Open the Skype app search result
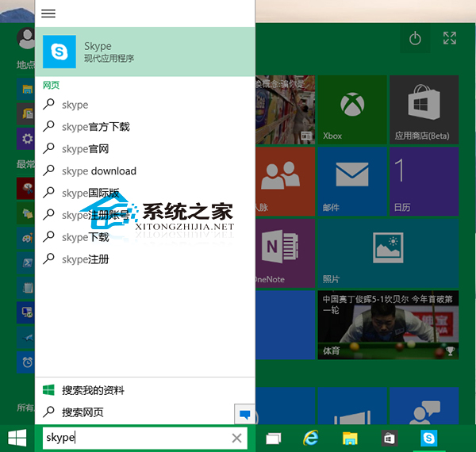The height and width of the screenshot is (452, 476). (x=145, y=52)
